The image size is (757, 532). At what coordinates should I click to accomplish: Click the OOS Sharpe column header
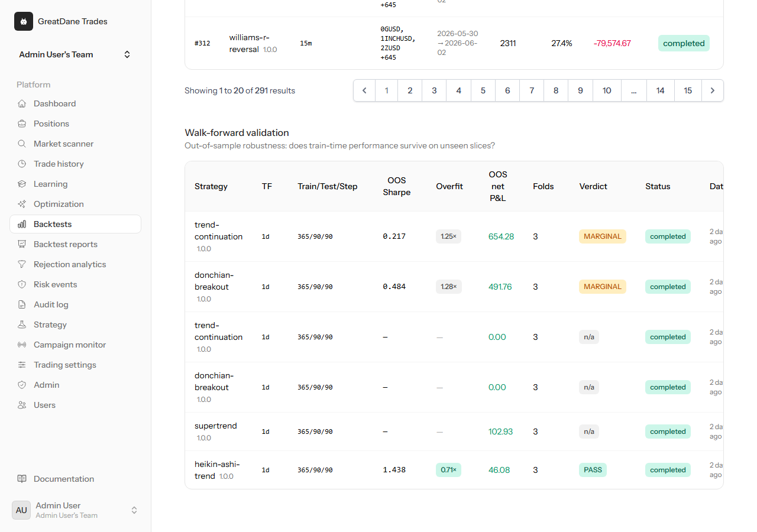[x=396, y=186]
